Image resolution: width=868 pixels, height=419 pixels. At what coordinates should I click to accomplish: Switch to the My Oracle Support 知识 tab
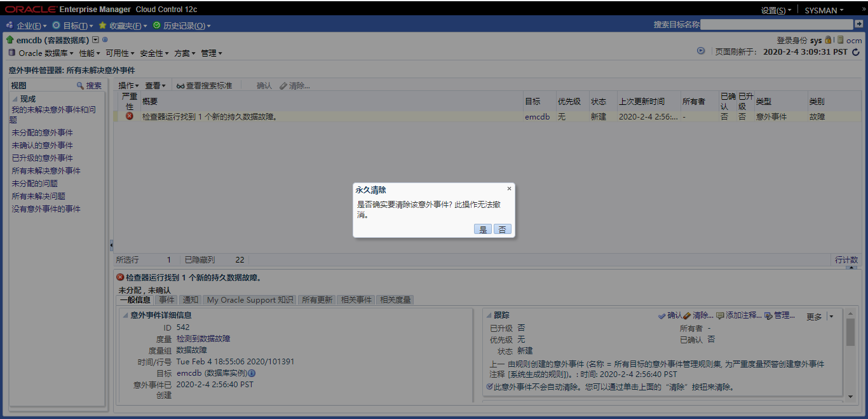[x=250, y=299]
